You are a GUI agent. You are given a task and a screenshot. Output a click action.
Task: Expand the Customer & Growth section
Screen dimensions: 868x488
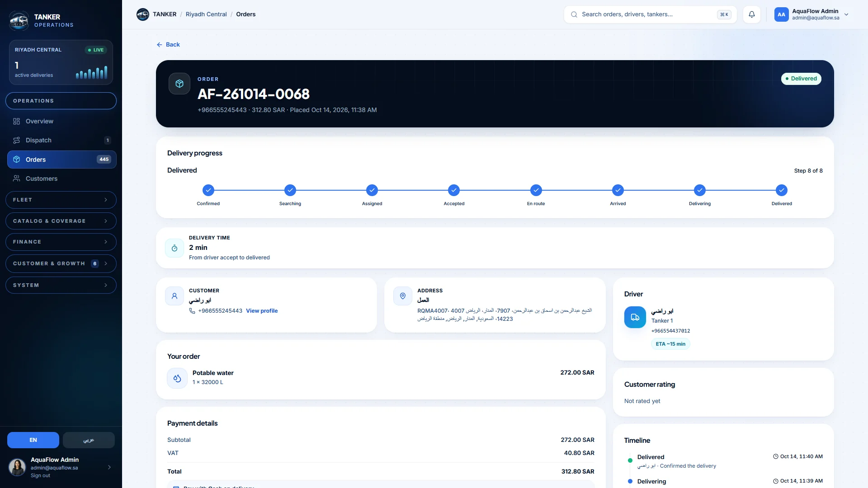point(61,263)
